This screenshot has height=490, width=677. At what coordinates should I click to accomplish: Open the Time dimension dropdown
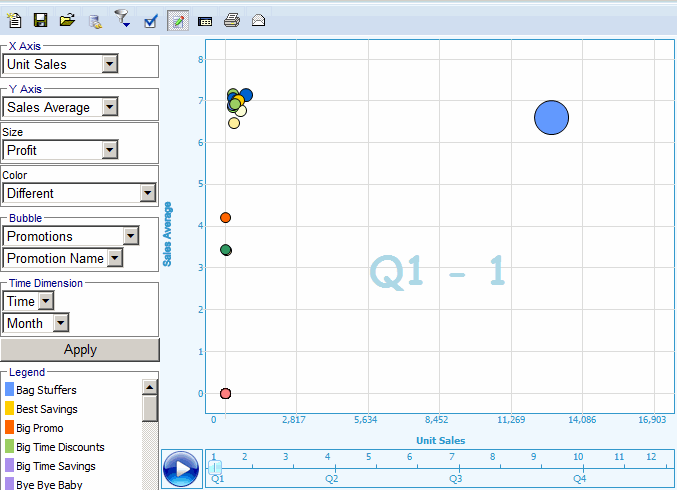click(46, 301)
